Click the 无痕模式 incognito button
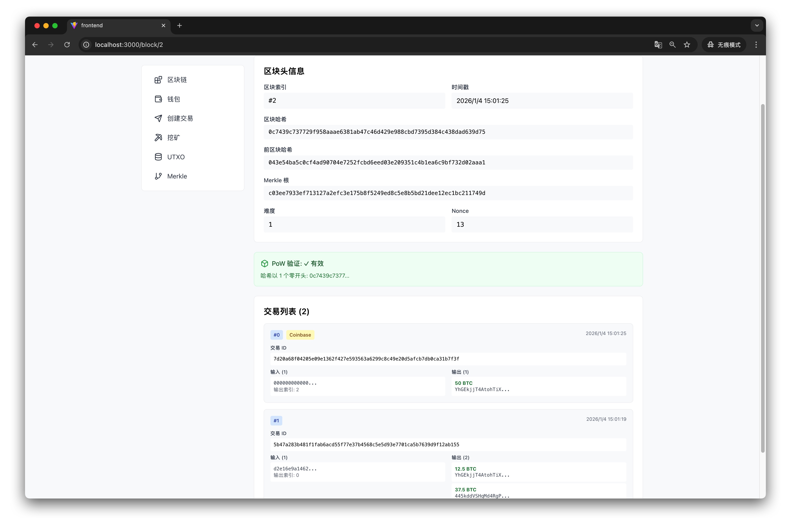 coord(724,45)
